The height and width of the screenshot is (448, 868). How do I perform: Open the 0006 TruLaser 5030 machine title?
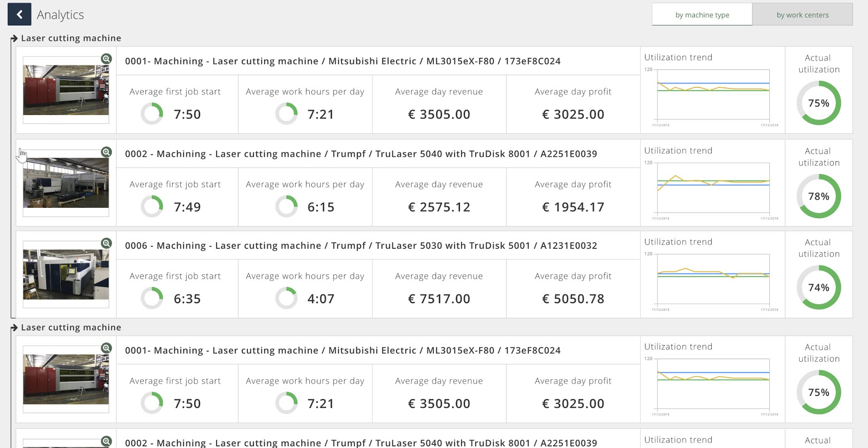click(x=361, y=246)
